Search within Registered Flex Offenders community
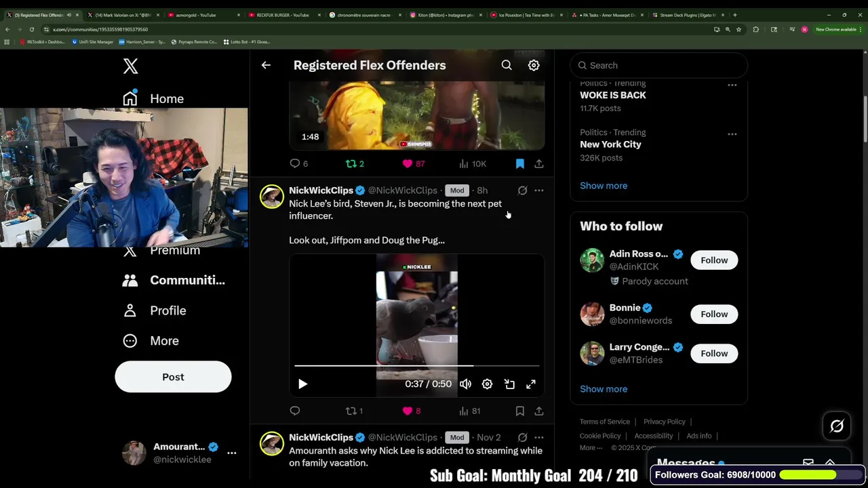 [507, 65]
